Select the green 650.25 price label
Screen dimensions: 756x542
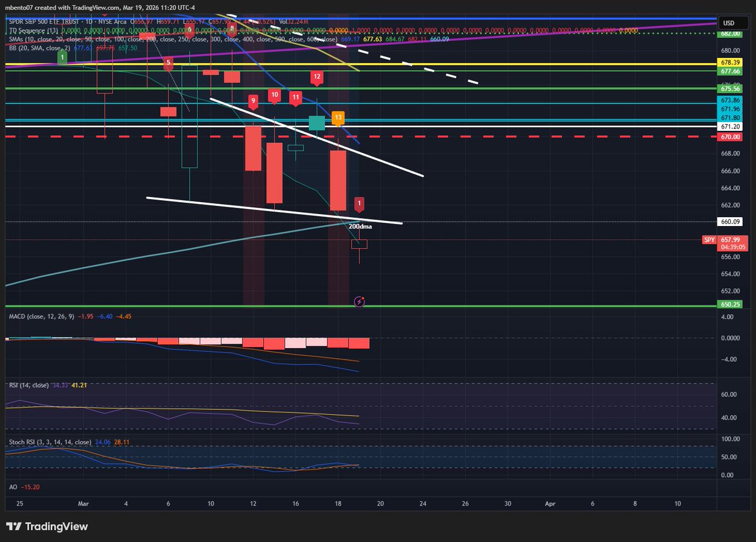(x=729, y=305)
